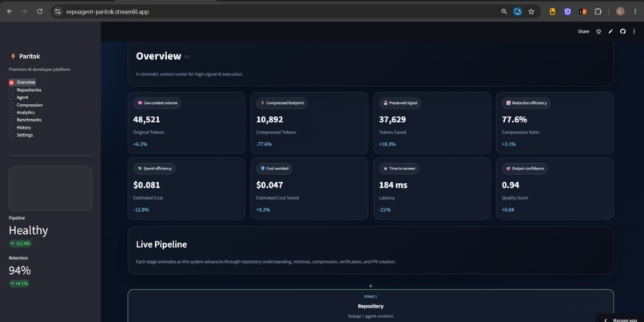The height and width of the screenshot is (322, 644).
Task: Edit app with the pencil icon
Action: pyautogui.click(x=610, y=31)
